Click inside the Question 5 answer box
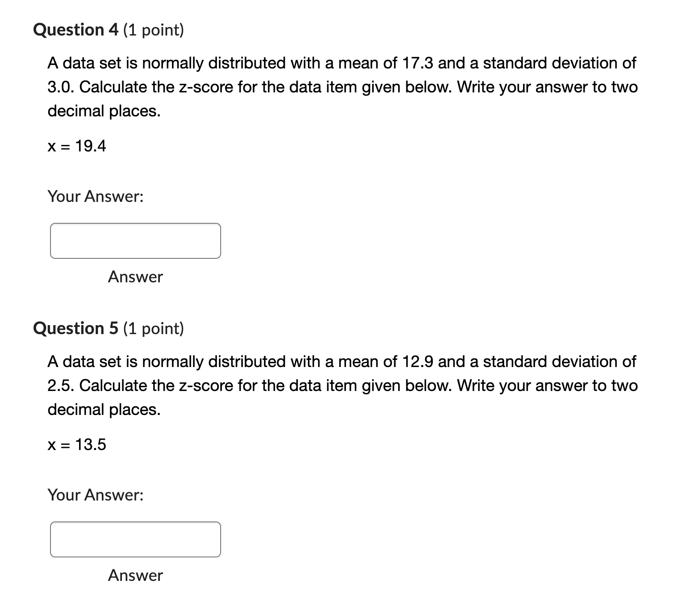 [135, 539]
